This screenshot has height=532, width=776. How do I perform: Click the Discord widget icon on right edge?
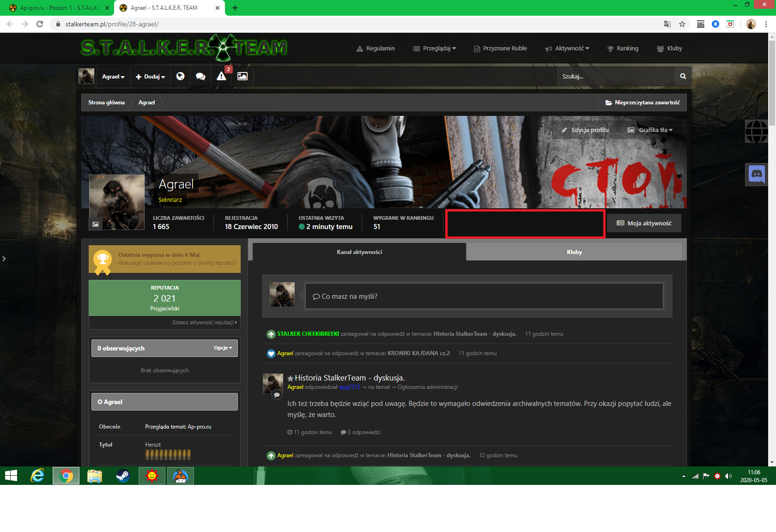click(757, 174)
